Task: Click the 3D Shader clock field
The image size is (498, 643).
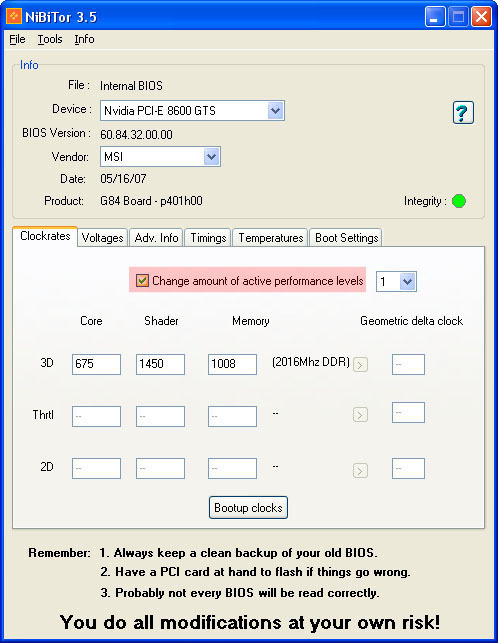Action: tap(160, 364)
